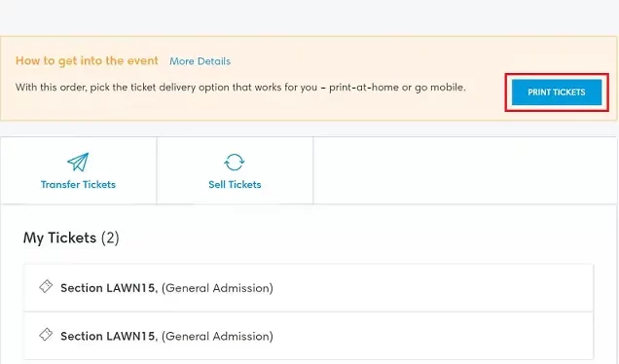Click the "Section LAWN15" bold text in first row
The width and height of the screenshot is (619, 364).
click(x=109, y=288)
